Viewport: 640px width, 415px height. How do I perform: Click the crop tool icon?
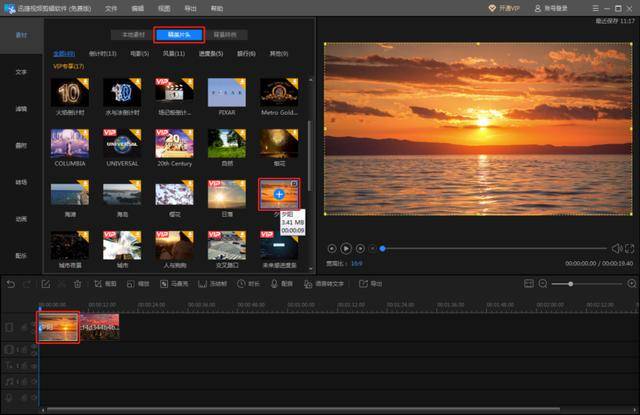[x=98, y=284]
